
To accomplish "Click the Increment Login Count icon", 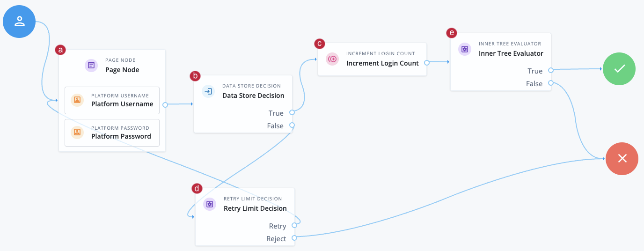I will [332, 59].
